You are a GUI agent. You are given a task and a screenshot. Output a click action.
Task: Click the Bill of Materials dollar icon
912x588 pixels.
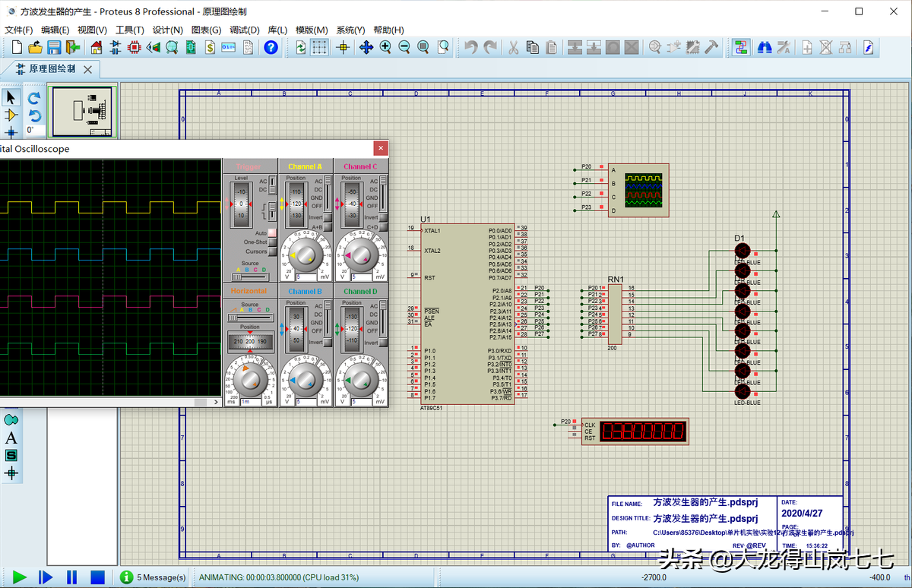point(209,47)
